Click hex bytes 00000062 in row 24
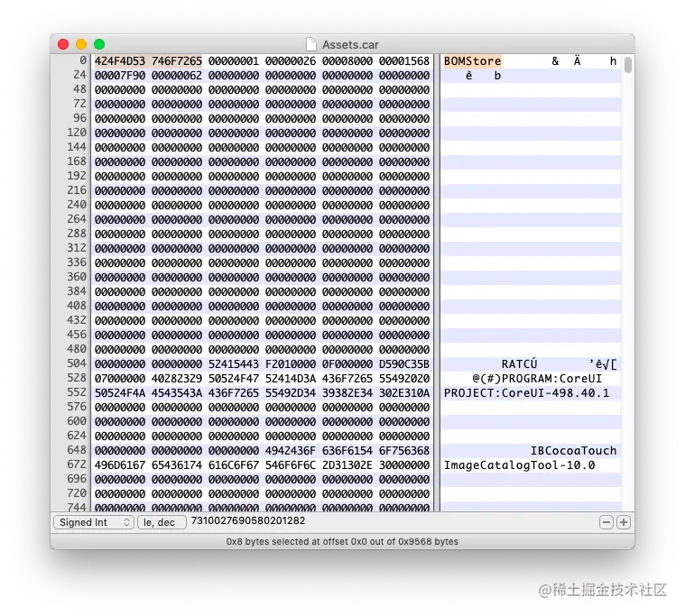Screen dimensions: 685x616 (177, 76)
